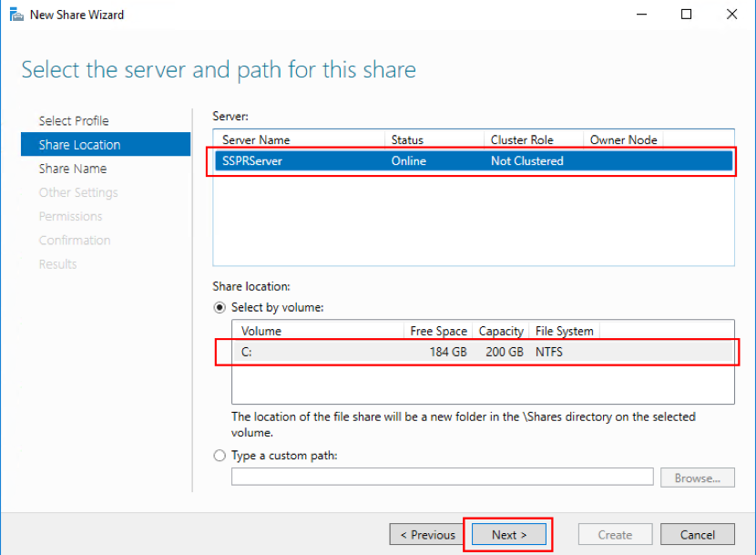Select the C: volume row
Viewport: 756px width, 555px height.
click(x=483, y=352)
